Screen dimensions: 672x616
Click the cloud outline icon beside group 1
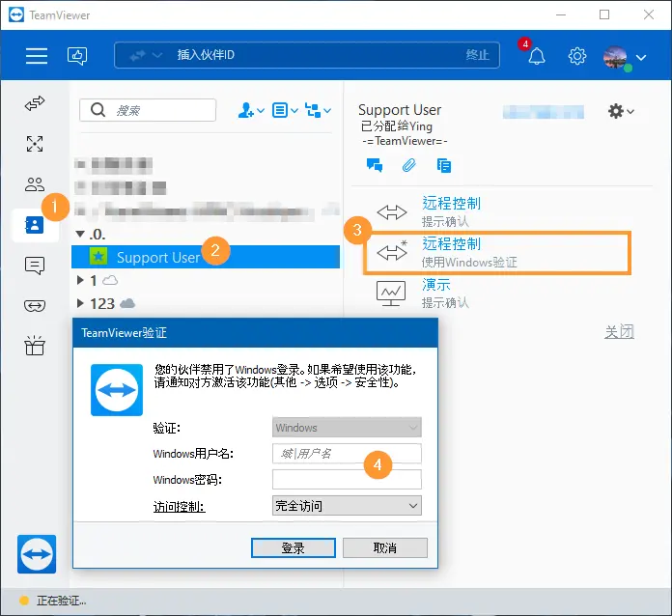point(110,280)
